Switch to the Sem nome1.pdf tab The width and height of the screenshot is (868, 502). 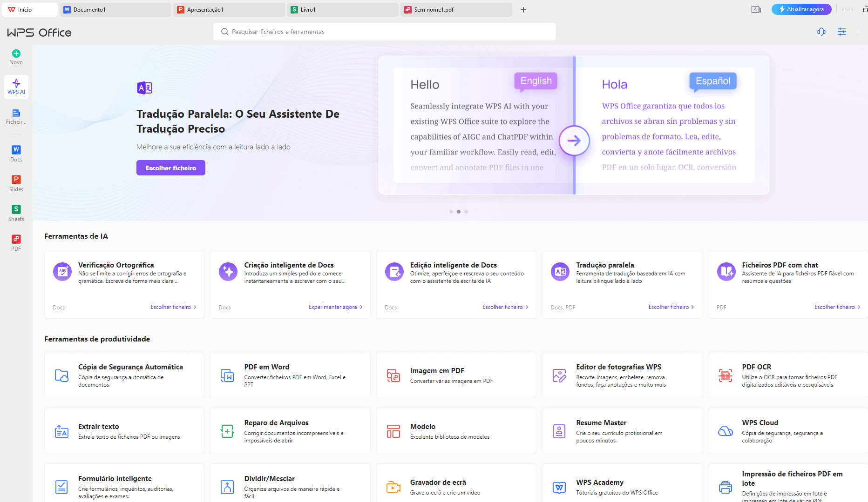click(x=456, y=10)
